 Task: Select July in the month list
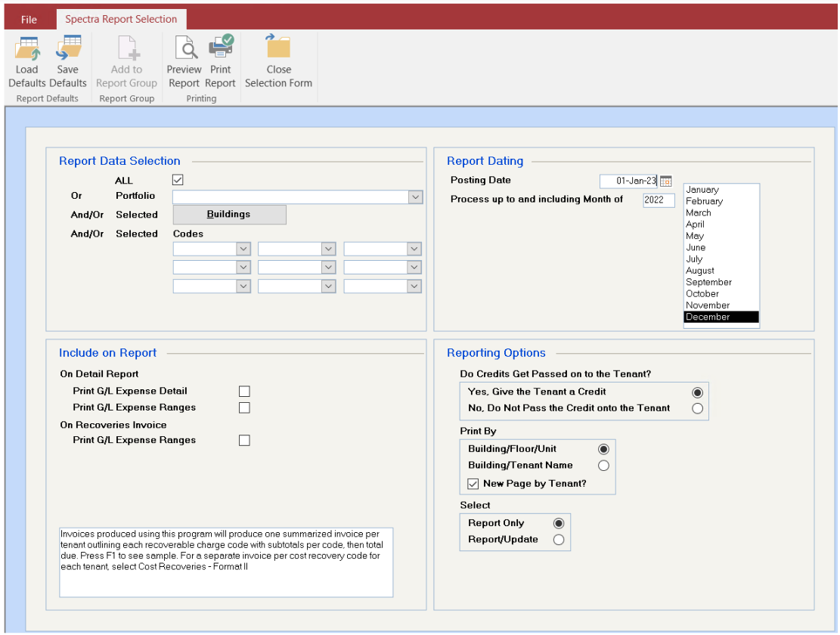tap(721, 259)
